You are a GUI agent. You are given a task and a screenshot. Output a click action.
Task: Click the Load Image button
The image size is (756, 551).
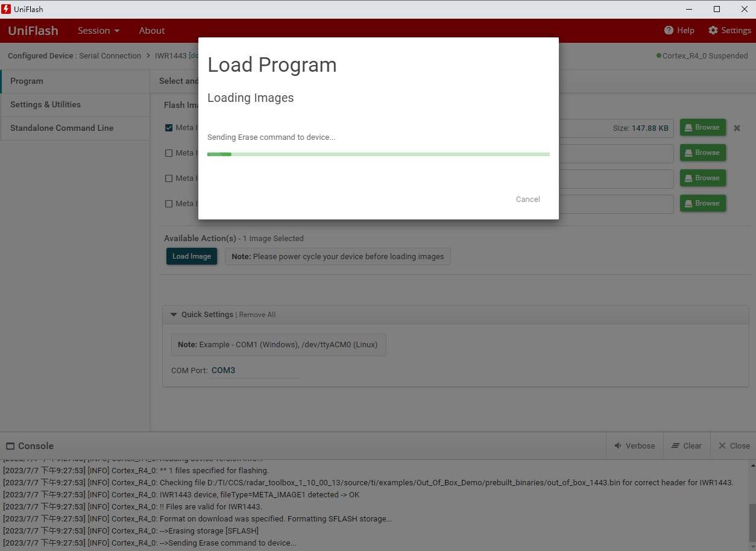click(192, 256)
